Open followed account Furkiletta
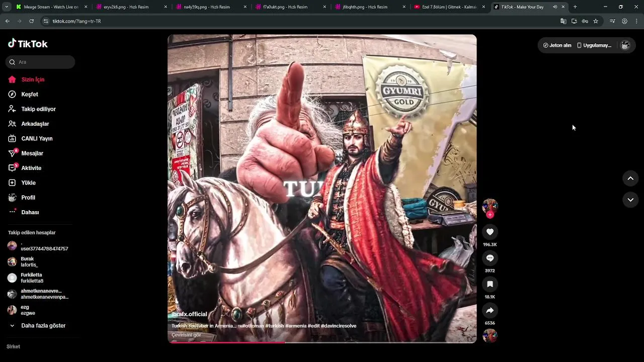Image resolution: width=644 pixels, height=362 pixels. (32, 278)
